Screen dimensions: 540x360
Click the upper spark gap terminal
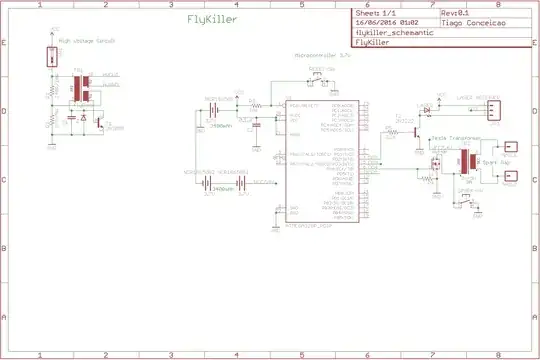tap(511, 147)
